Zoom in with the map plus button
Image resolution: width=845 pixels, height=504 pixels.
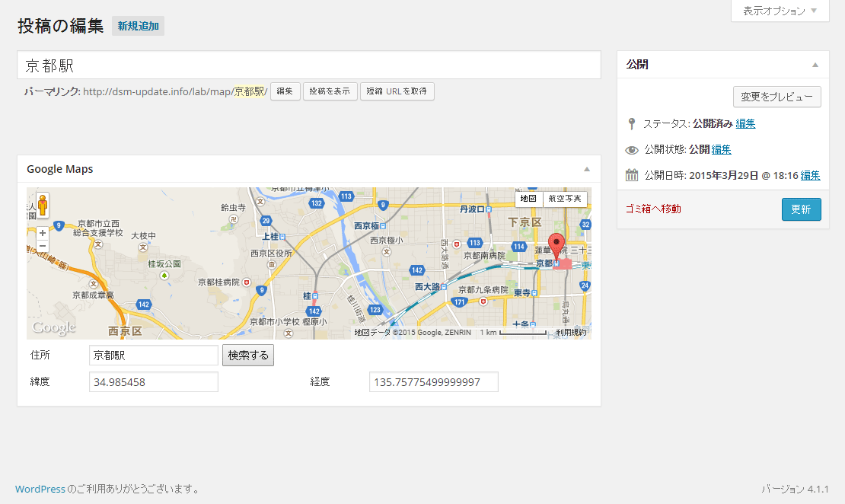pos(43,233)
